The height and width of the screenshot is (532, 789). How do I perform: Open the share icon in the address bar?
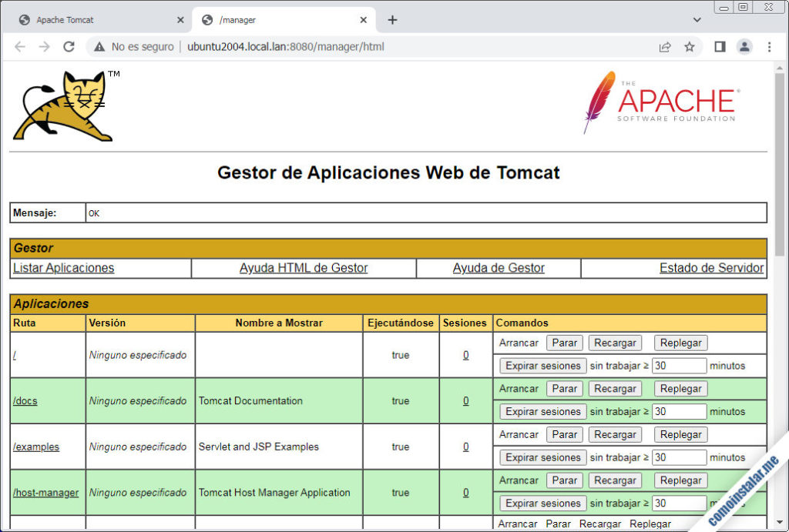(665, 46)
